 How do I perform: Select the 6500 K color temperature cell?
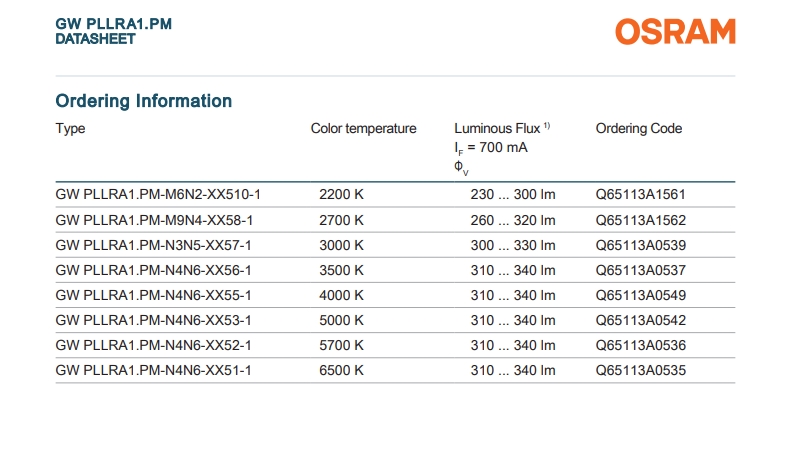(x=341, y=370)
